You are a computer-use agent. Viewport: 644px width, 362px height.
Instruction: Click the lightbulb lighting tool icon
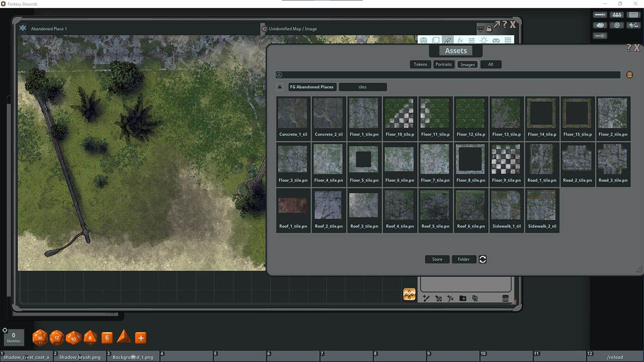coord(484,40)
